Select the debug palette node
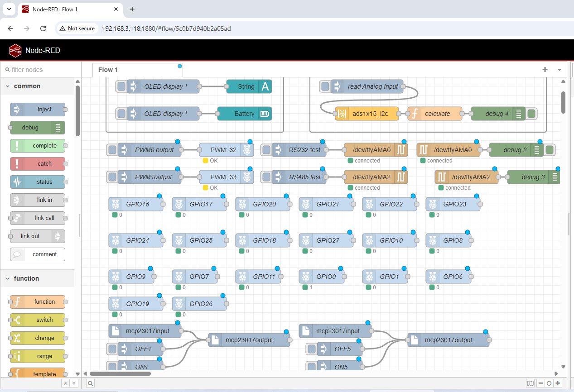This screenshot has width=574, height=392. (38, 127)
